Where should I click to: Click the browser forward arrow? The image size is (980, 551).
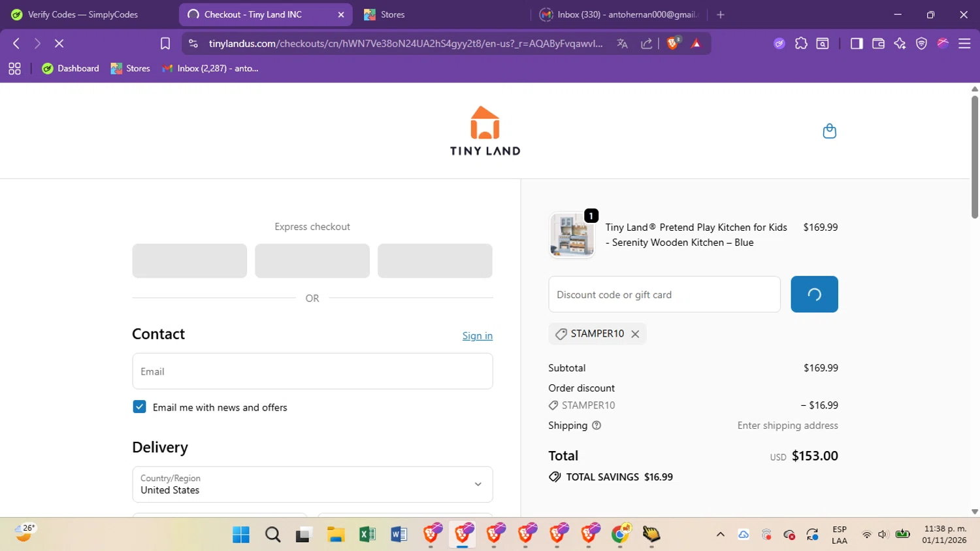(x=37, y=43)
